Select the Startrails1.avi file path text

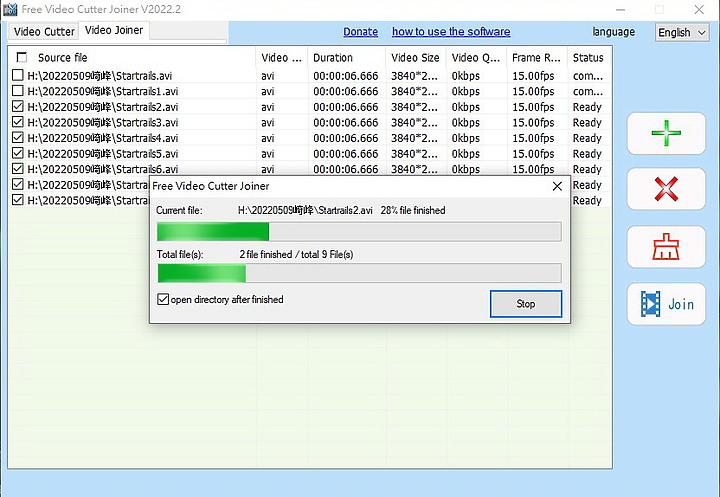pos(103,91)
